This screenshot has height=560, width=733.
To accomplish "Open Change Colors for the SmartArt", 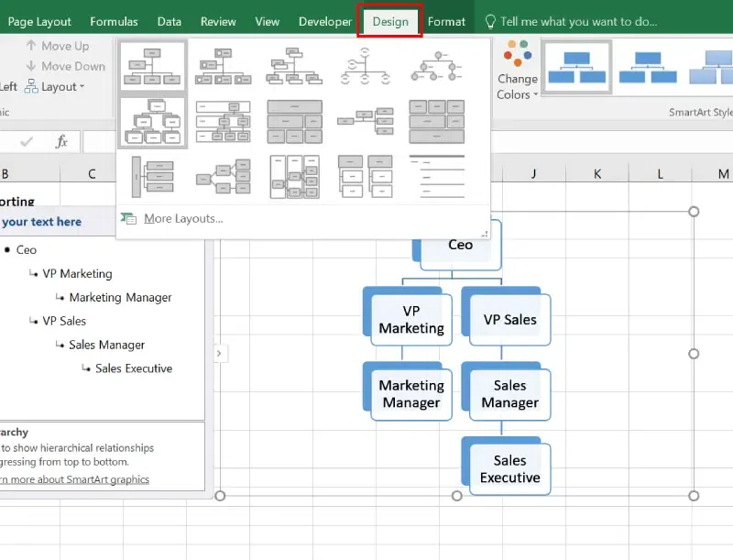I will point(516,73).
